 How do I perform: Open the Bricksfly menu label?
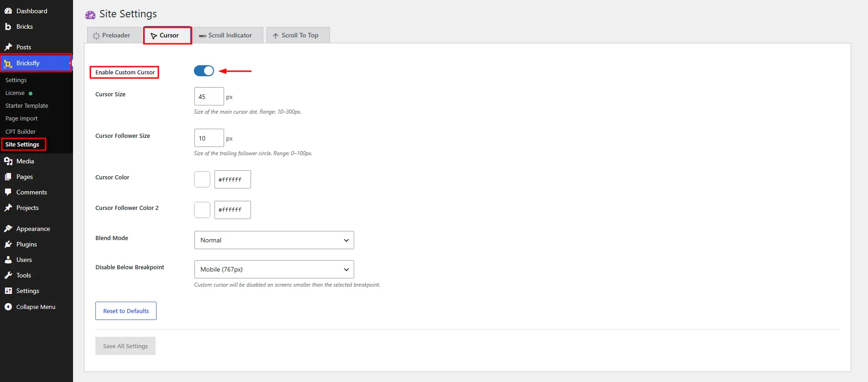[x=28, y=63]
